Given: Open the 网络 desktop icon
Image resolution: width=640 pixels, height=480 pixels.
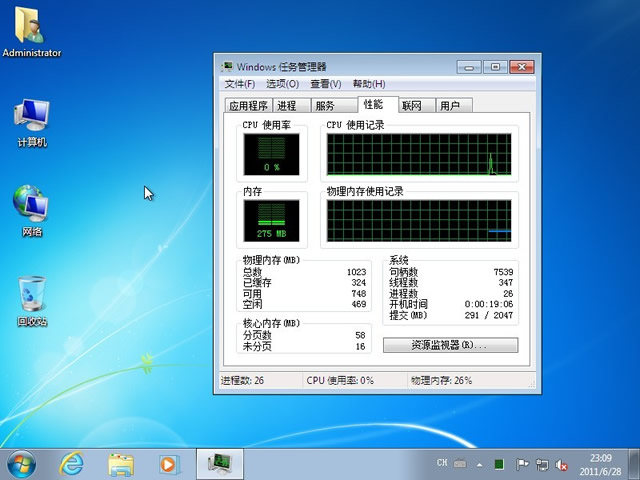Looking at the screenshot, I should pyautogui.click(x=31, y=211).
